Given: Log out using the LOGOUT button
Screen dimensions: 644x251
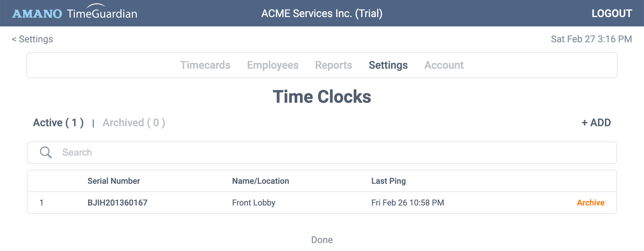Looking at the screenshot, I should click(612, 13).
